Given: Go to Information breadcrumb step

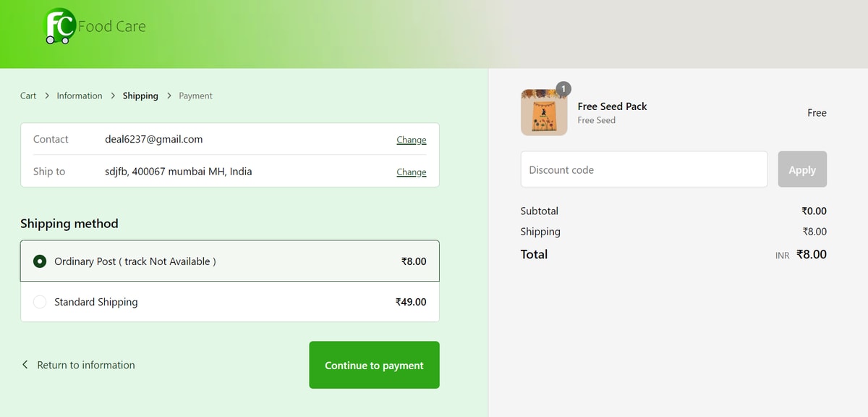Looking at the screenshot, I should point(80,96).
